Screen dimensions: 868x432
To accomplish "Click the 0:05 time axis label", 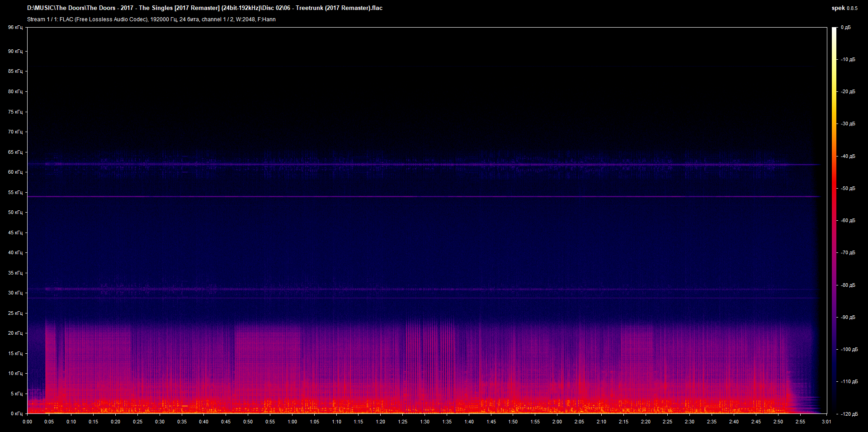I will click(x=49, y=422).
